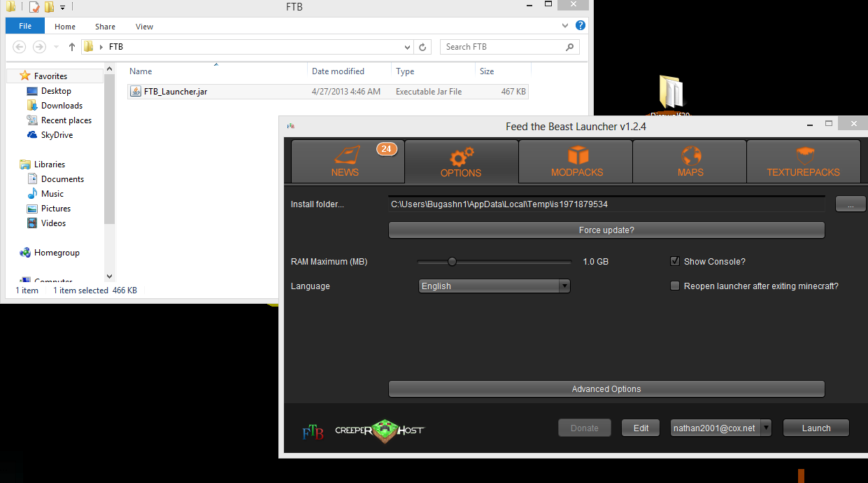
Task: Switch to the Options tab
Action: (461, 161)
